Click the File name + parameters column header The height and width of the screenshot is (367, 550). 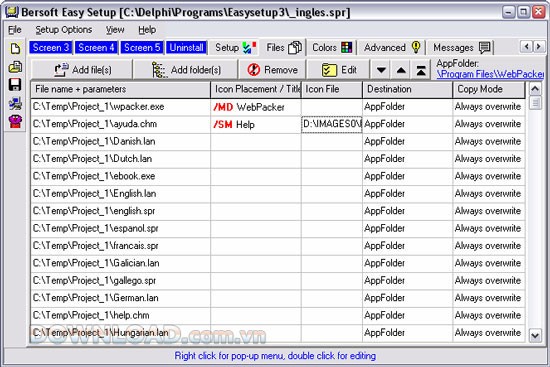(120, 89)
